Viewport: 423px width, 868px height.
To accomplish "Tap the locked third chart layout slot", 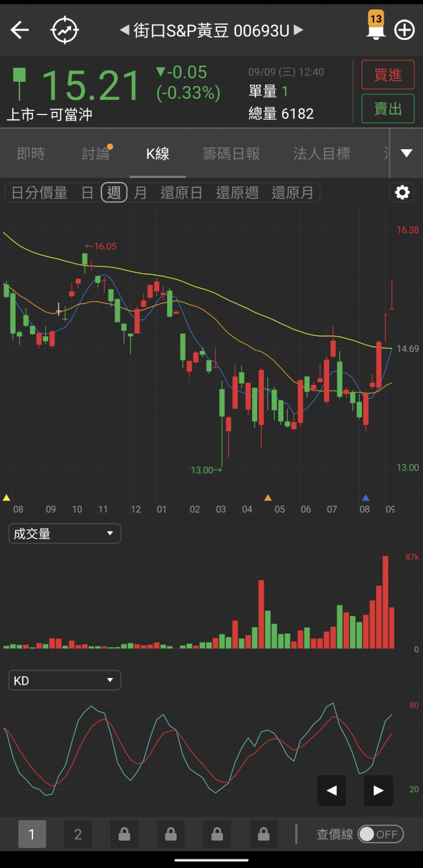I will click(124, 834).
